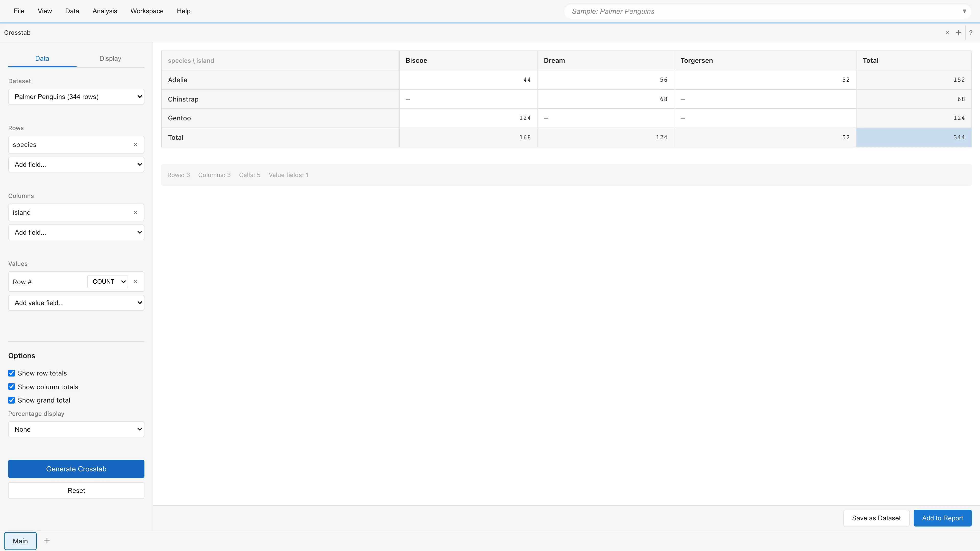The height and width of the screenshot is (551, 980).
Task: Remove the species field from Rows
Action: point(135,144)
